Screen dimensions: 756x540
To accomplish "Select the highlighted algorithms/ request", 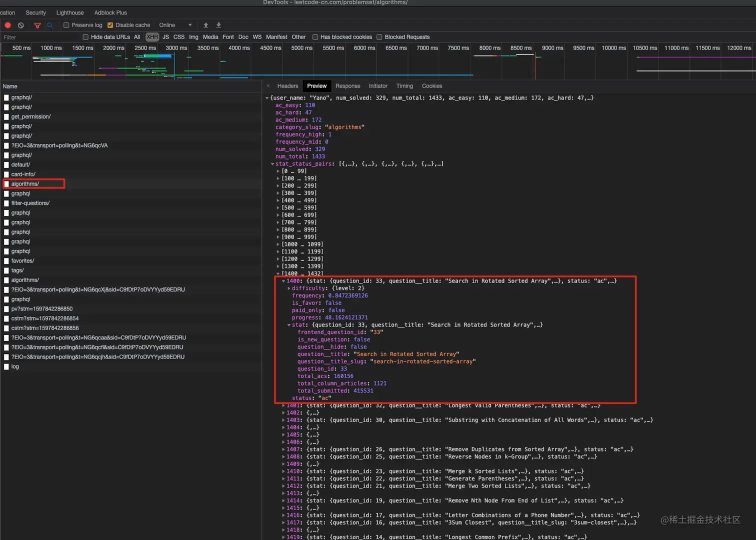I will (131, 184).
